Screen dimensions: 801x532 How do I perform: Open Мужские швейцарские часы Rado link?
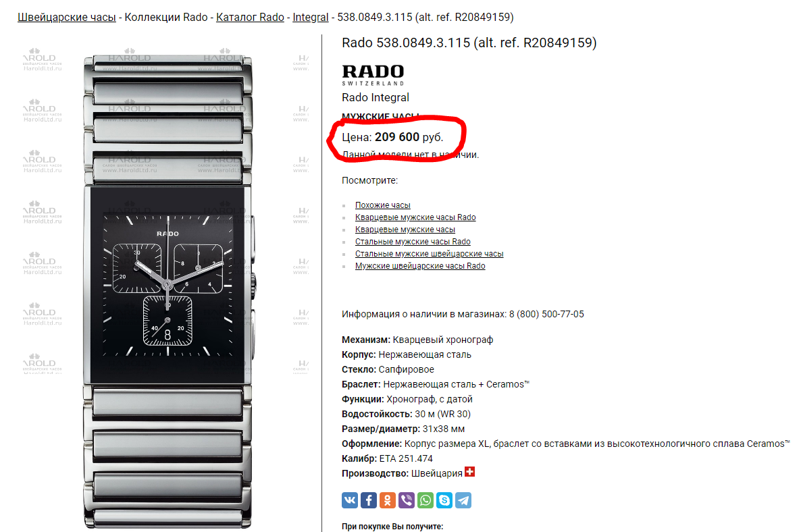[420, 266]
